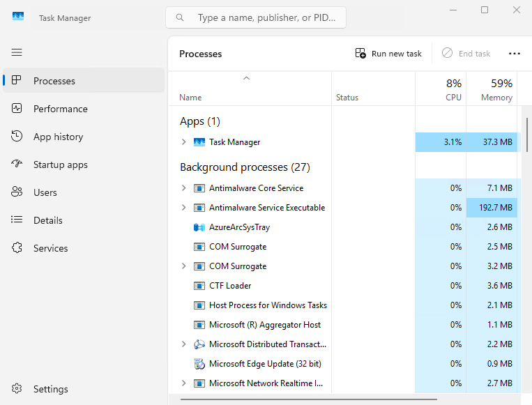Click the Background processes (27) heading
The height and width of the screenshot is (405, 532).
tap(245, 167)
